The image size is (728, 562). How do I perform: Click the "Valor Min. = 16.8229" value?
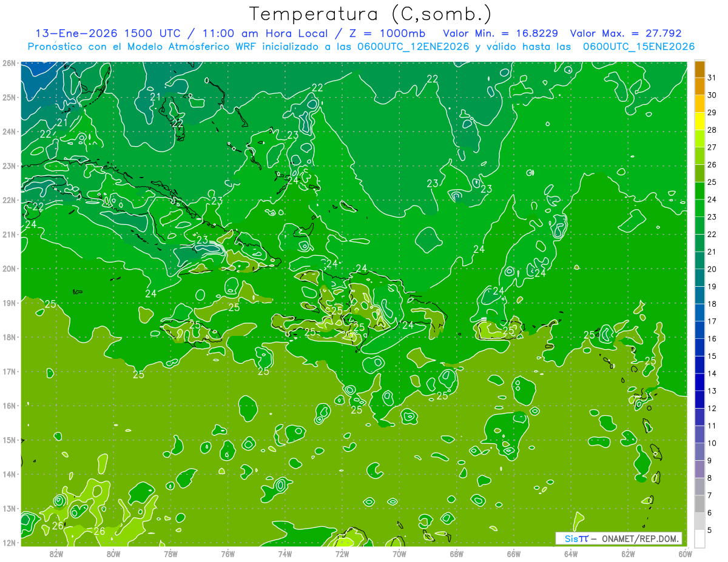coord(500,33)
